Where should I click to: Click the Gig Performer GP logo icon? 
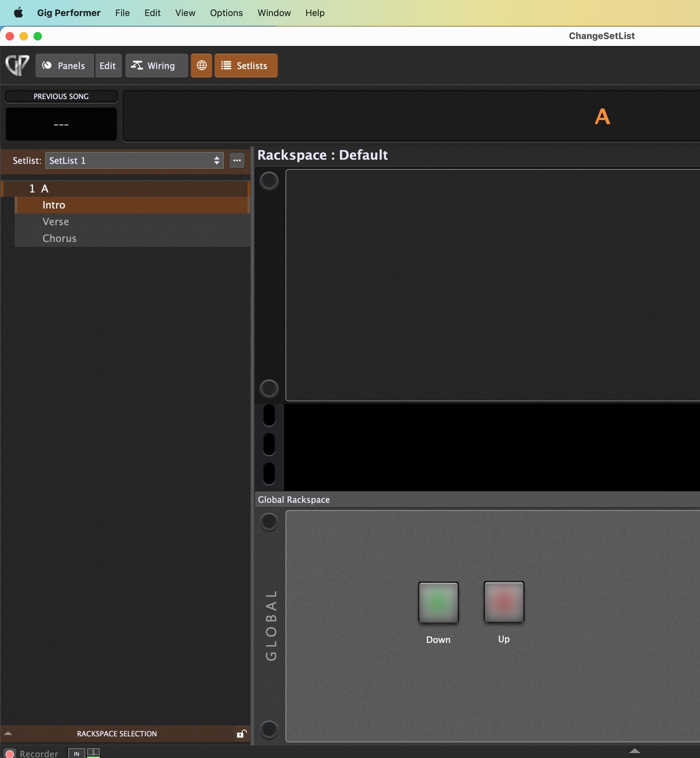pos(17,65)
